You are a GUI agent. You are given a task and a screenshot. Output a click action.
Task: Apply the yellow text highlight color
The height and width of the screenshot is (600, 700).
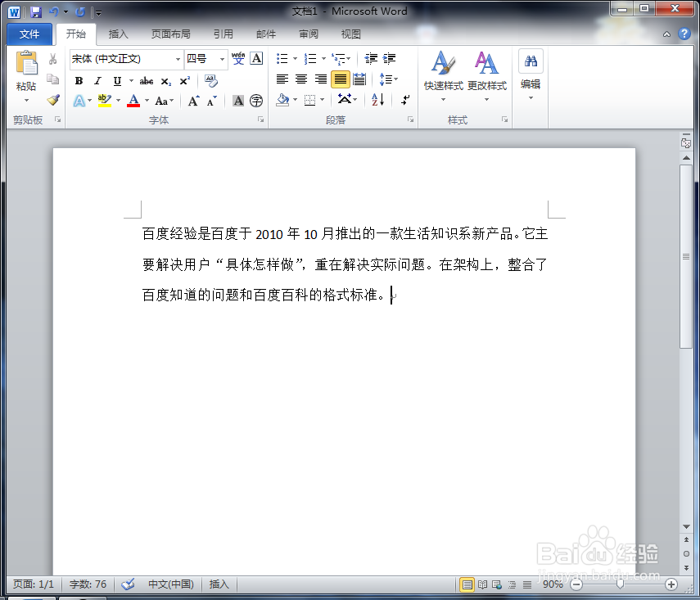pos(105,101)
